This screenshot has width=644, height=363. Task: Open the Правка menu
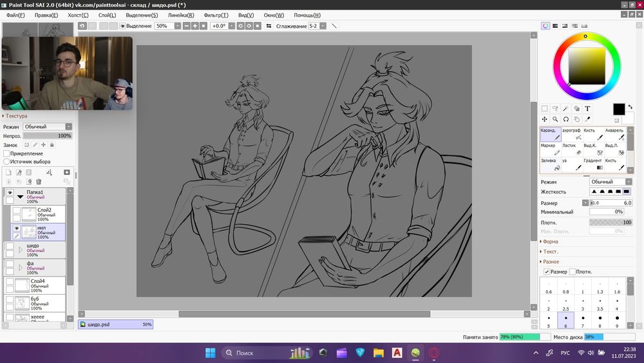point(46,15)
